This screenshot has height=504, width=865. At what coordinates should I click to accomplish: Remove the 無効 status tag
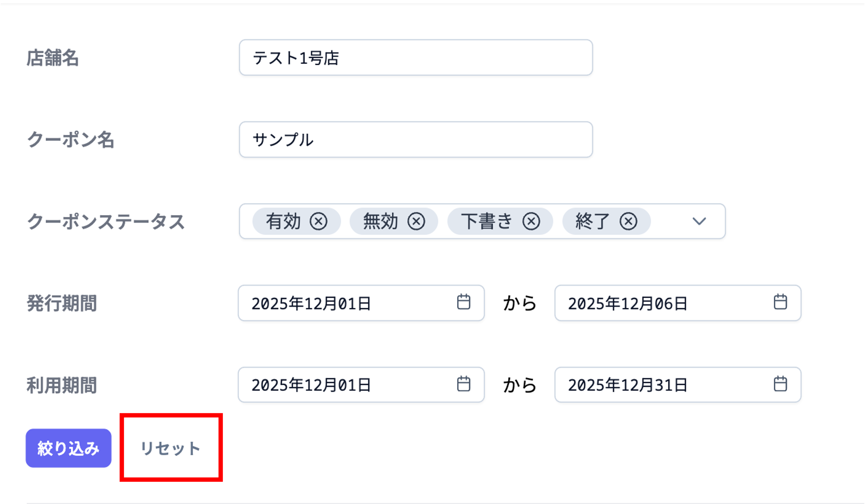(415, 222)
